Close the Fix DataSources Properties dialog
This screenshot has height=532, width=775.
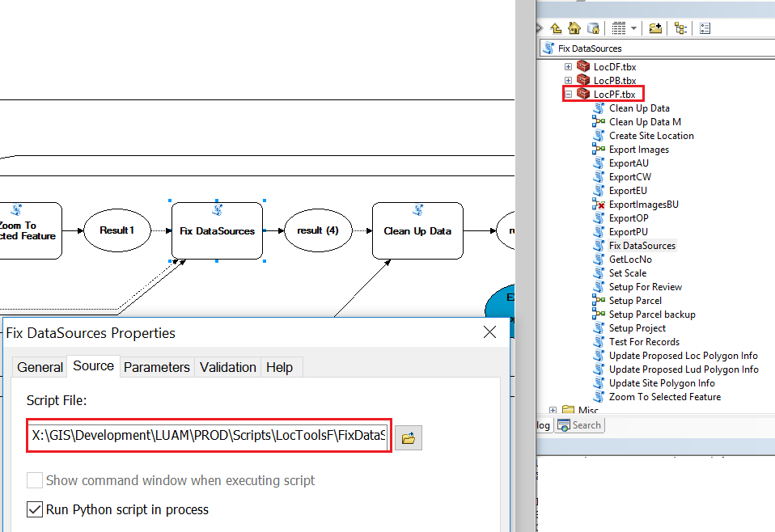coord(489,332)
